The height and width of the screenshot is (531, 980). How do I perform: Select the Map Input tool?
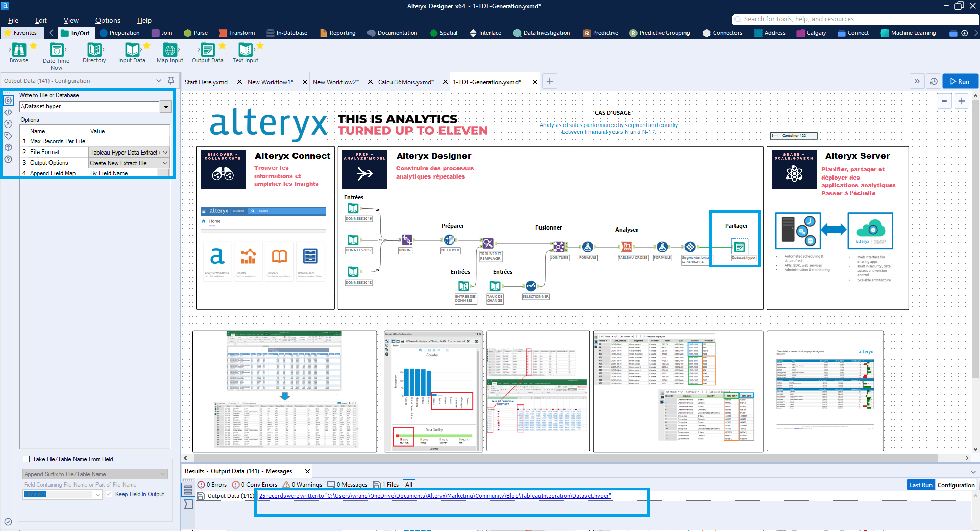click(x=169, y=51)
